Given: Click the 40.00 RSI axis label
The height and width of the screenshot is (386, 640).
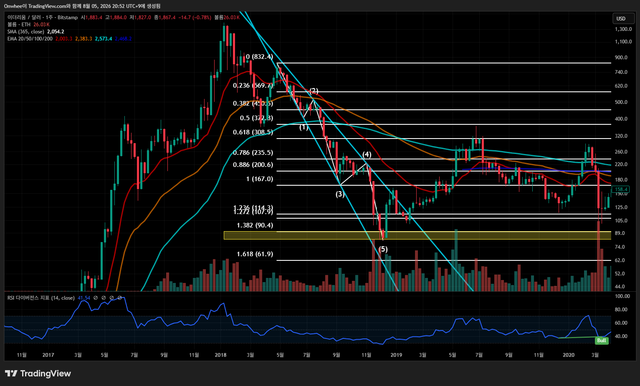Looking at the screenshot, I should (621, 336).
